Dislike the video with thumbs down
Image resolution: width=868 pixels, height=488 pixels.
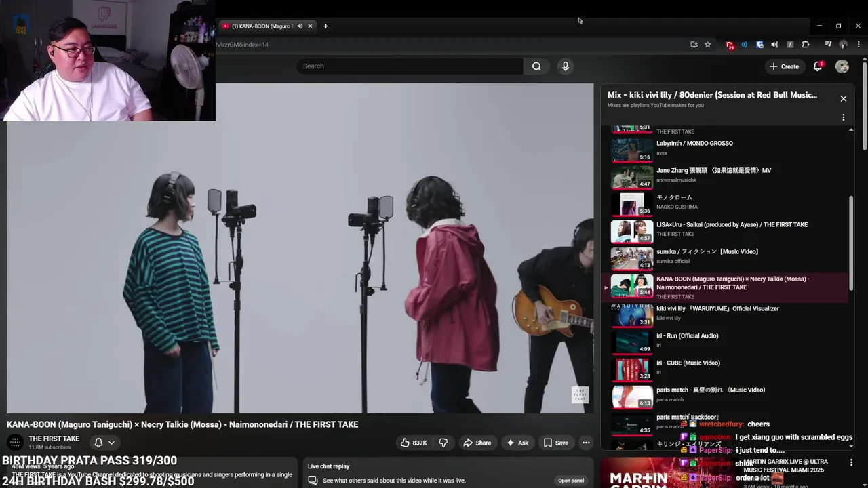(443, 443)
